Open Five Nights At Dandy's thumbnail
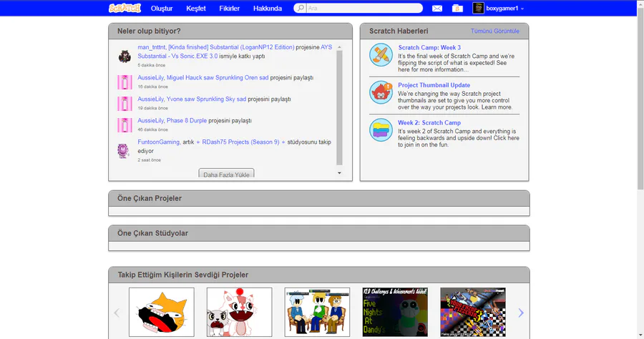Viewport: 644px width, 339px height. [395, 312]
